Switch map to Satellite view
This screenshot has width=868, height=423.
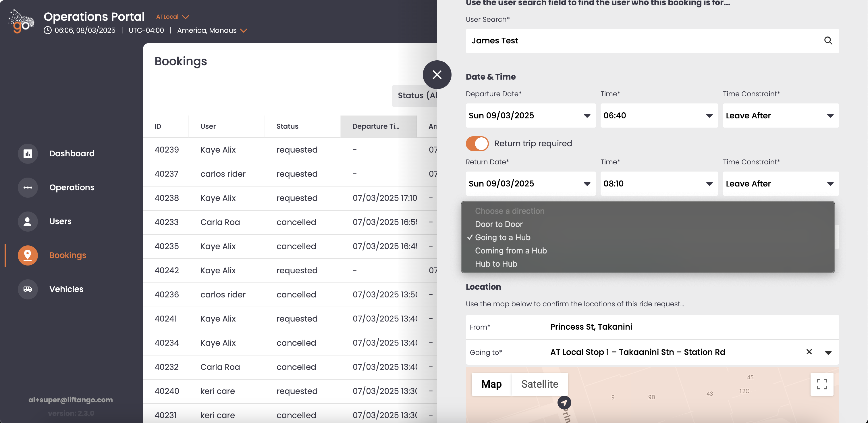click(x=539, y=384)
